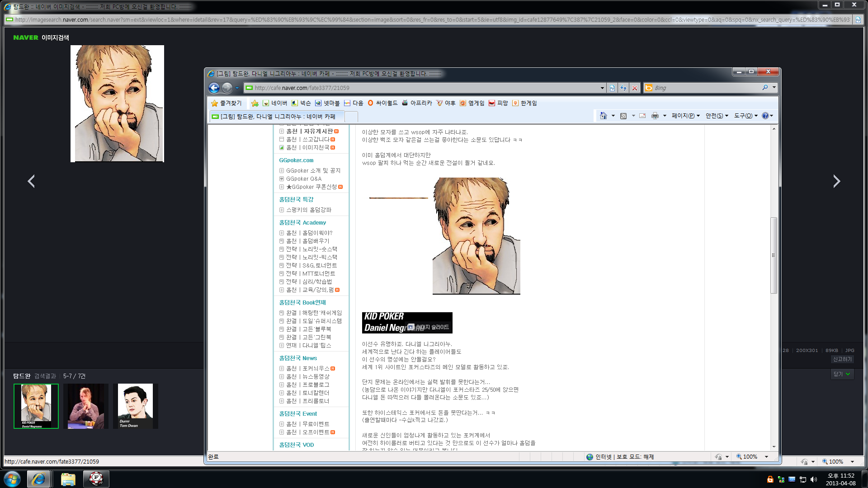Viewport: 868px width, 488px height.
Task: Open the 넥슨 favorites bar shortcut
Action: [x=302, y=103]
